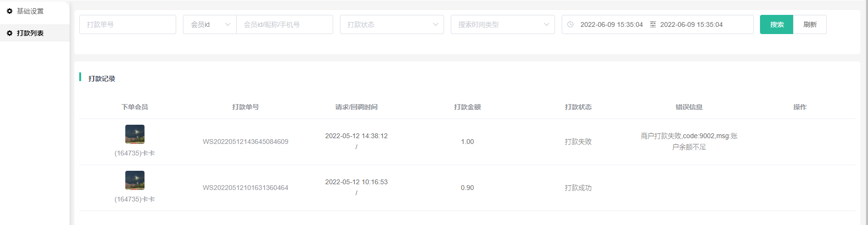868x225 pixels.
Task: Open member avatar in the 打款成功 row
Action: [x=135, y=180]
